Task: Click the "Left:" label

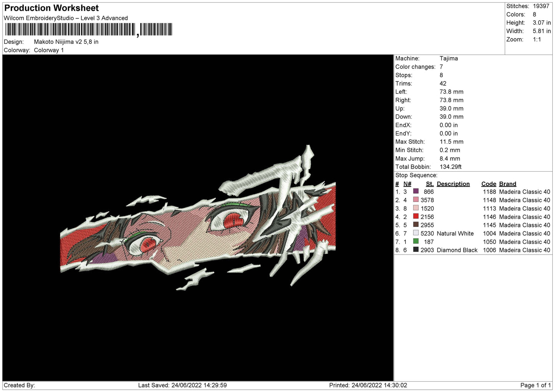Action: click(401, 92)
